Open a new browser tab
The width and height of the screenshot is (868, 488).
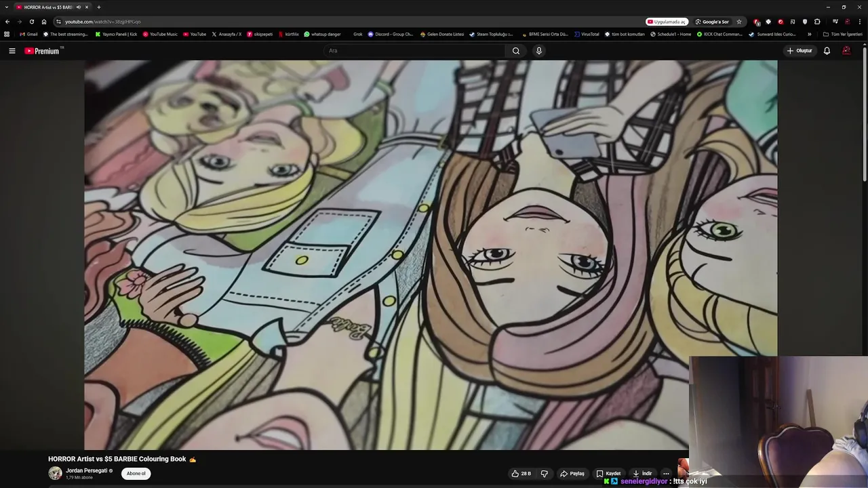tap(98, 7)
